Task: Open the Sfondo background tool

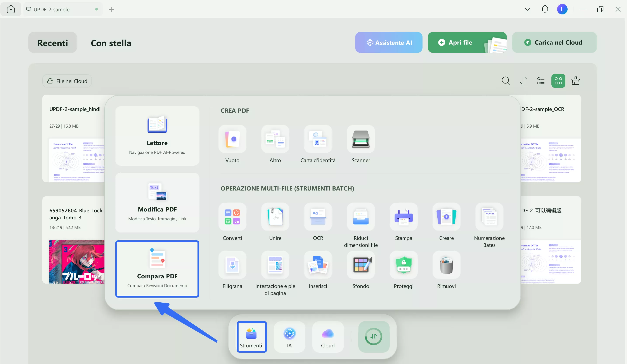Action: pos(360,265)
